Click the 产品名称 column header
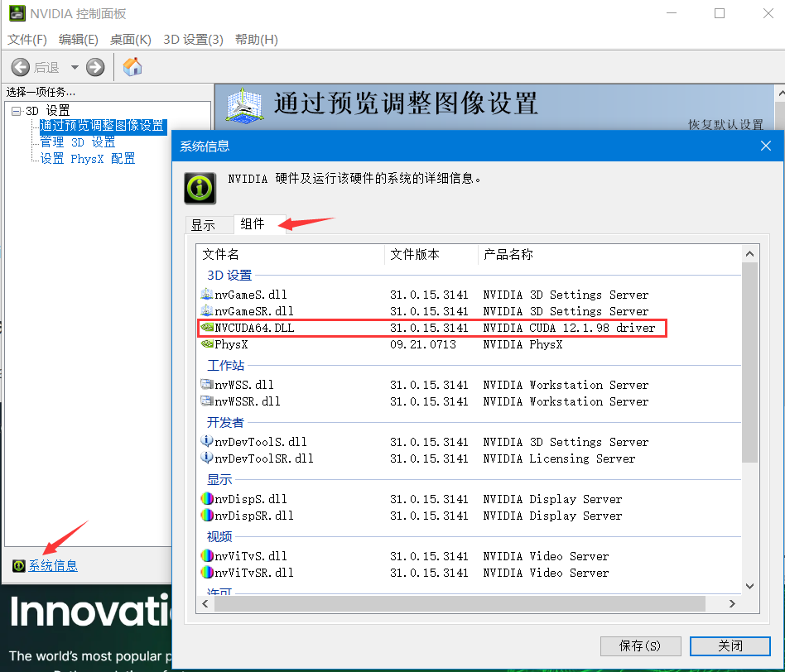 click(x=609, y=254)
